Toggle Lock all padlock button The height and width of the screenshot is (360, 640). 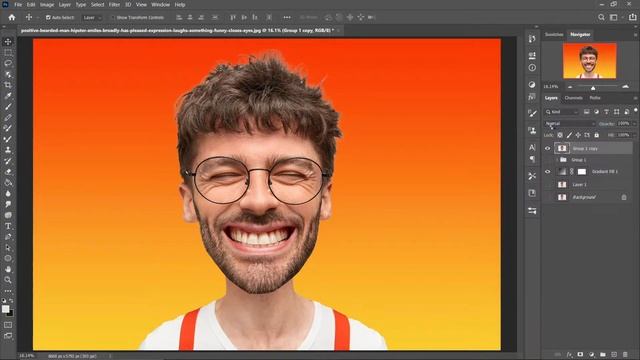(597, 135)
